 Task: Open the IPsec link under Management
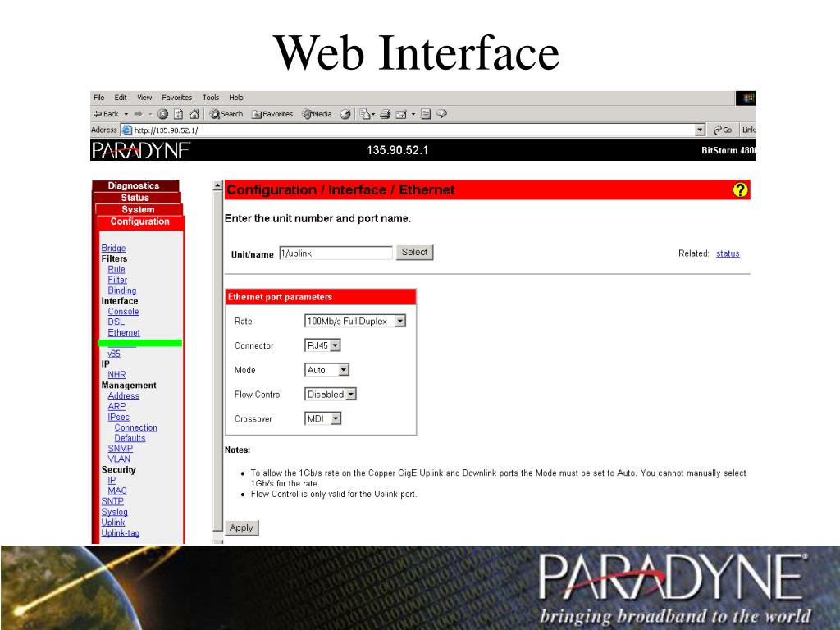pyautogui.click(x=118, y=417)
